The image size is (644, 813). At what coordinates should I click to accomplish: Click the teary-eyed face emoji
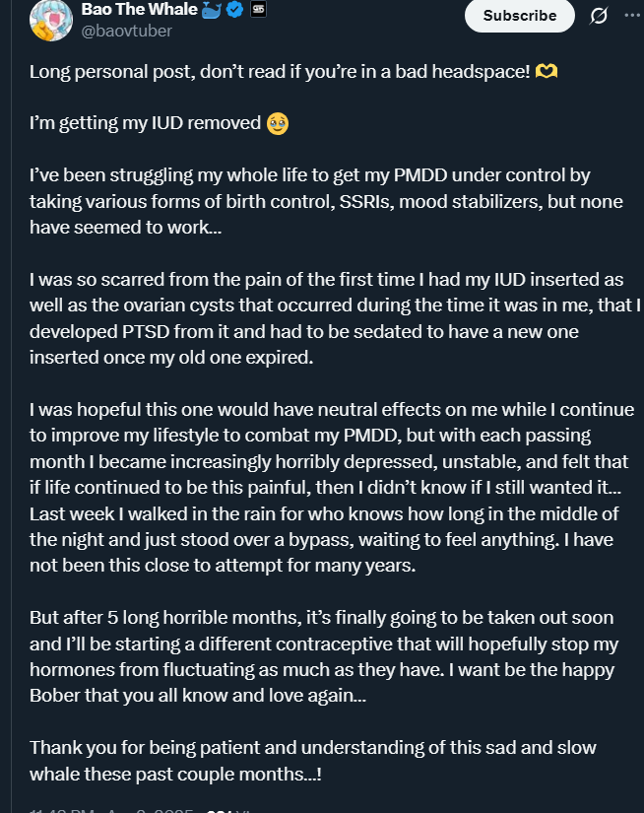point(277,124)
